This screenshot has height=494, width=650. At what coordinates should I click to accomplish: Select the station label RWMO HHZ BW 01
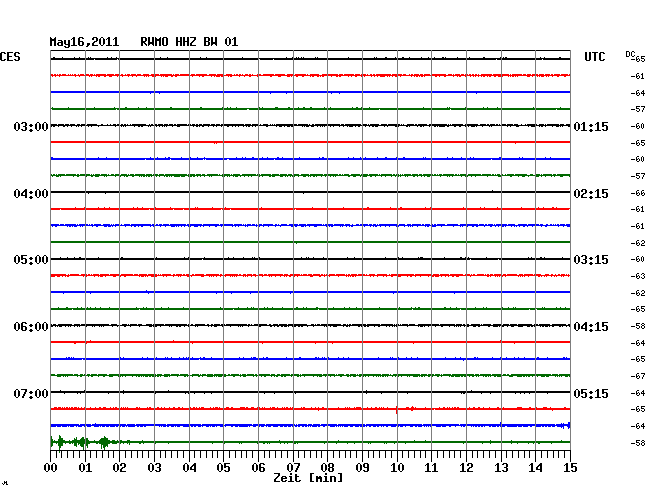tap(189, 42)
